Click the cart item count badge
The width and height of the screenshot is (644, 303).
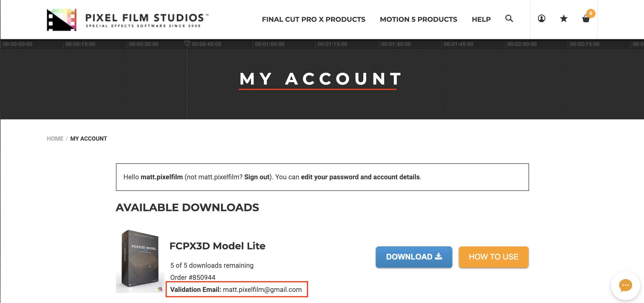click(x=591, y=13)
